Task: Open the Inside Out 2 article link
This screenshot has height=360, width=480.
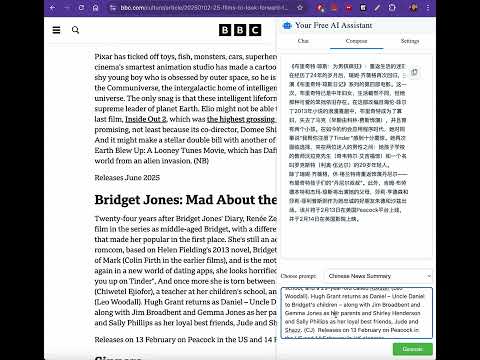Action: click(146, 119)
